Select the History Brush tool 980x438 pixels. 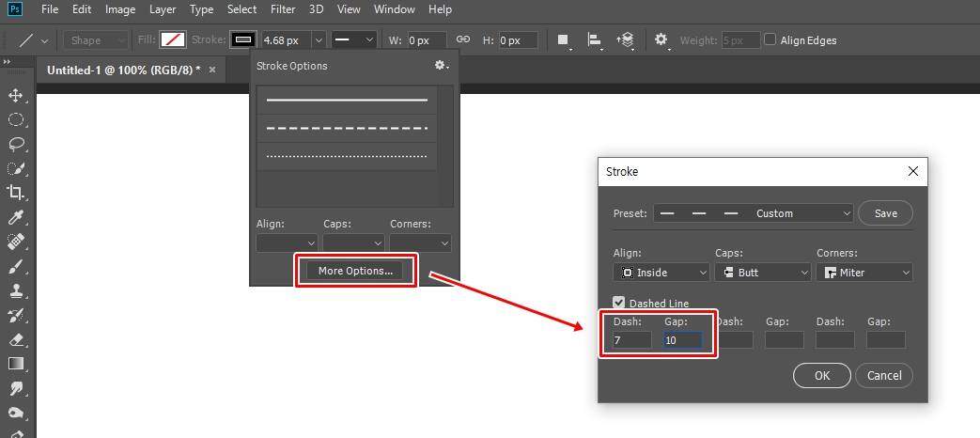16,315
